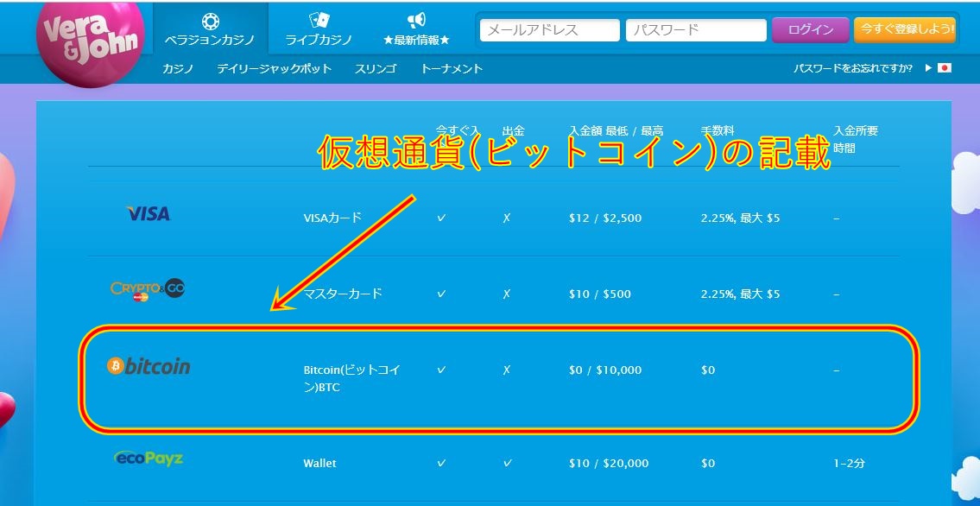Open the トーナメント menu item
The height and width of the screenshot is (506, 980).
click(452, 69)
